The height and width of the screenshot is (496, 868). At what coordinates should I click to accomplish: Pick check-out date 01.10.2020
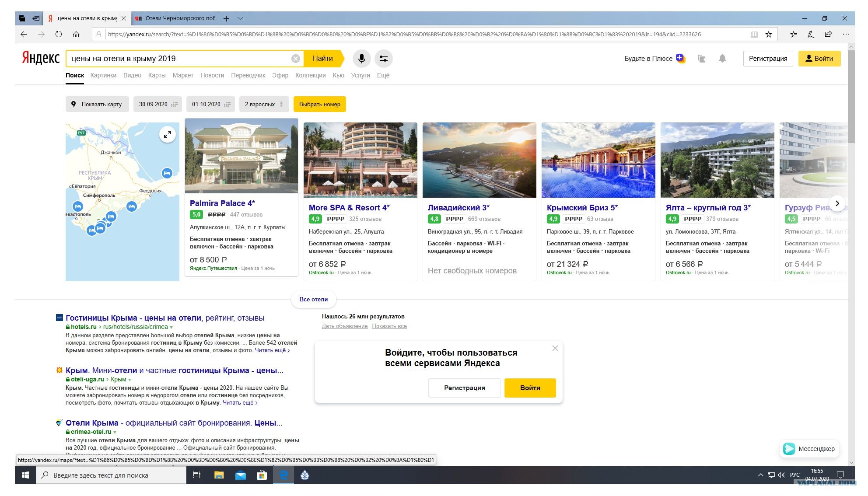click(x=210, y=104)
